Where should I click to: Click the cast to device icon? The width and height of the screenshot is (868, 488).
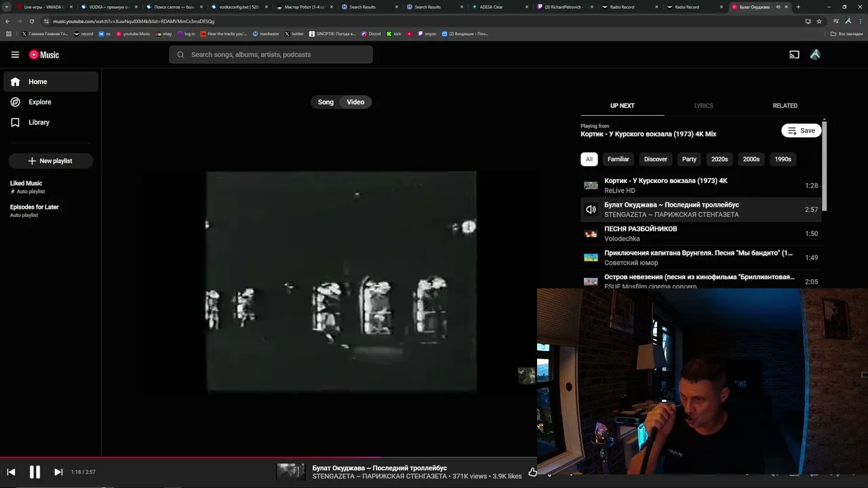click(x=794, y=55)
